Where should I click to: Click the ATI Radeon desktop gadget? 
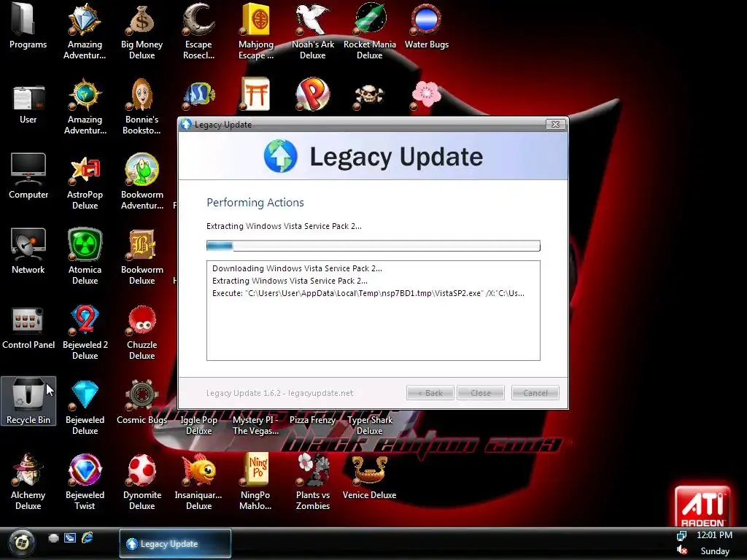pyautogui.click(x=703, y=506)
